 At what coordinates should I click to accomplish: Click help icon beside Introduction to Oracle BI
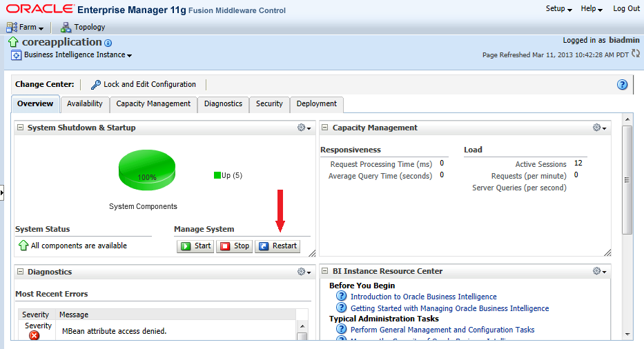click(x=341, y=296)
